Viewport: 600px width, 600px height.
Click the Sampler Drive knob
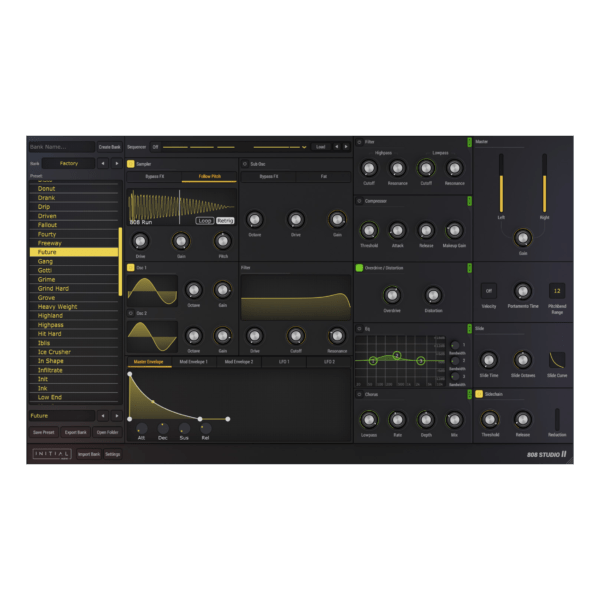click(x=140, y=241)
